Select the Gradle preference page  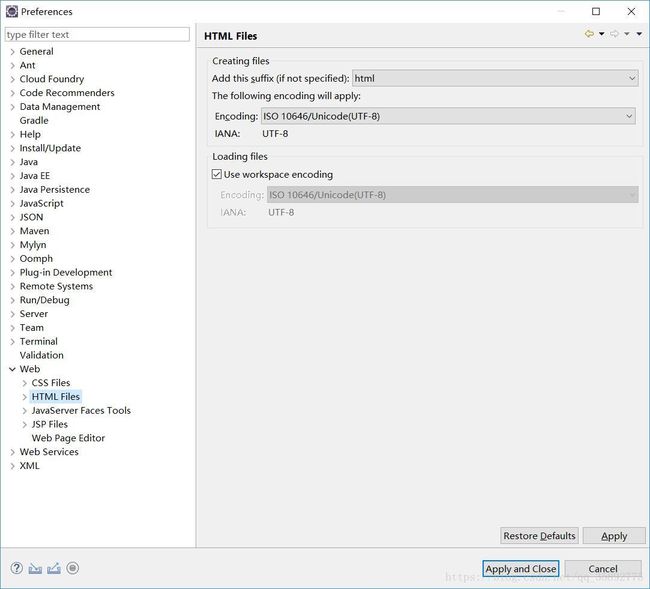34,121
